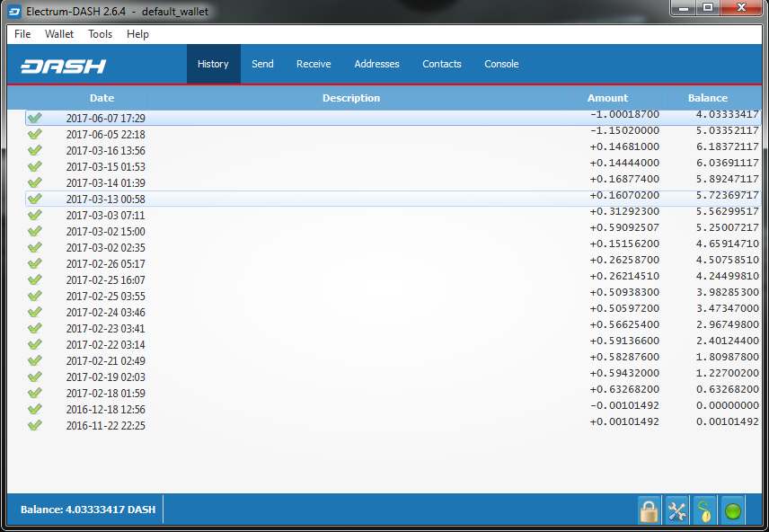The image size is (769, 532).
Task: Select balance 1.22700200 cell
Action: coord(728,374)
